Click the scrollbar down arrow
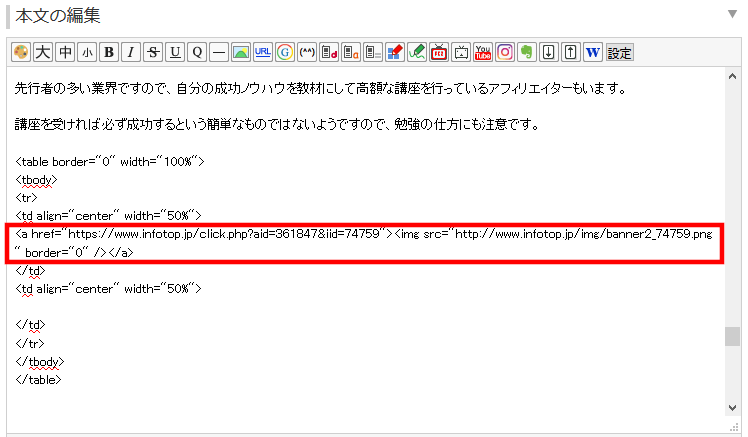Screen dimensions: 748x437 [732, 408]
